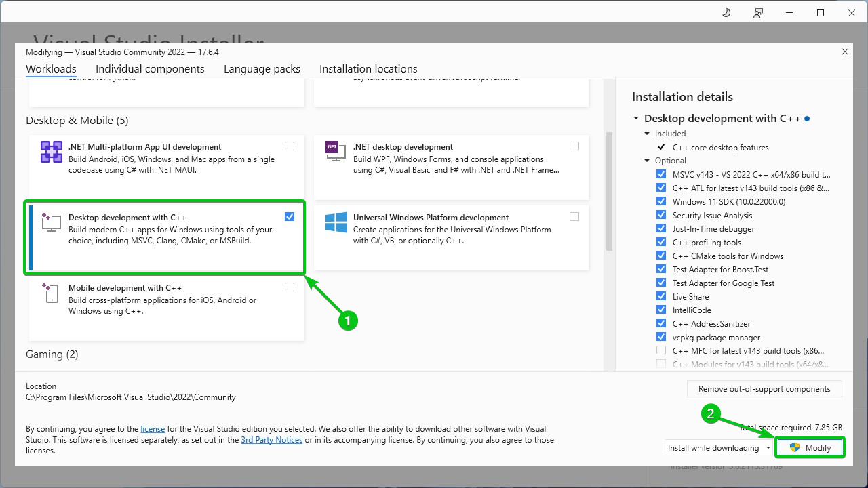Uncheck C++ CMake tools for Windows
The image size is (868, 488).
tap(661, 256)
